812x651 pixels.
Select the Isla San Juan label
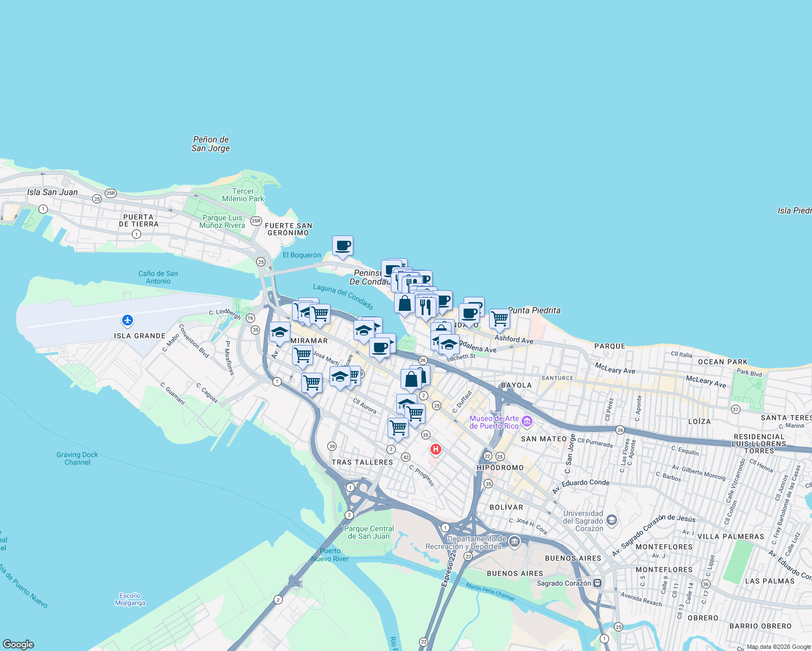53,192
